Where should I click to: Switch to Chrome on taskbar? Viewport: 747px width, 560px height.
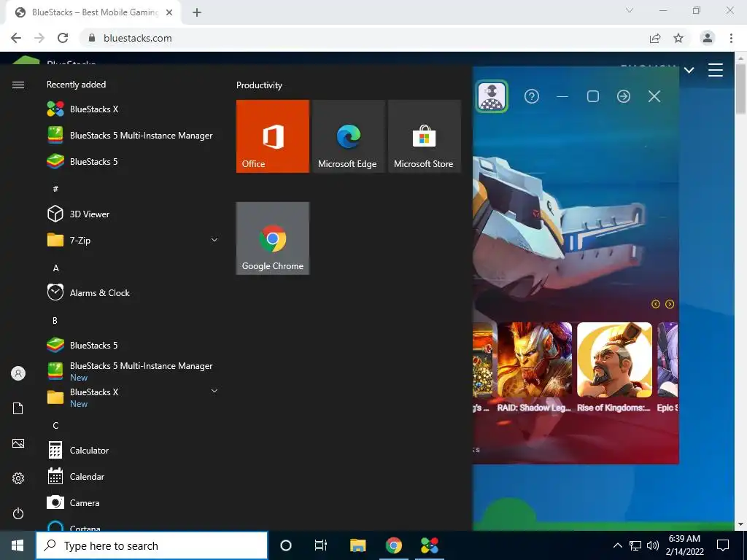[x=393, y=545]
